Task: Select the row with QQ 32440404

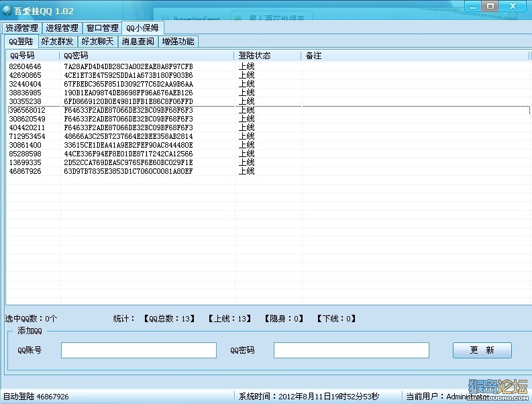Action: tap(268, 84)
